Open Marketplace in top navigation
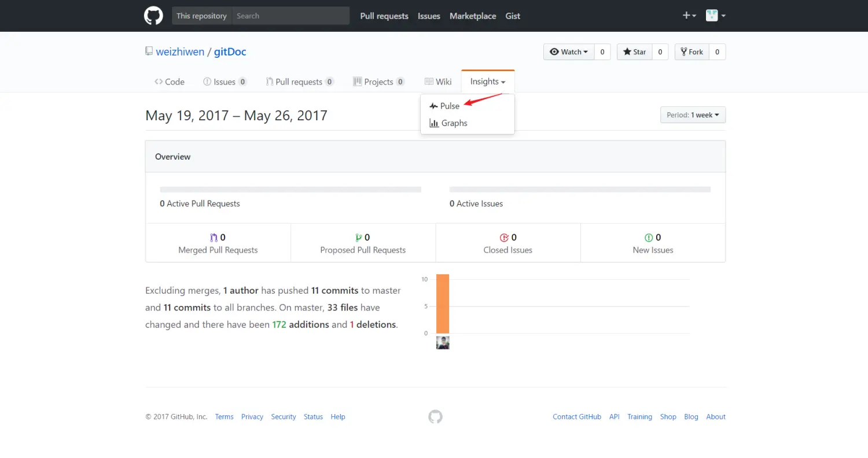The width and height of the screenshot is (868, 458). pyautogui.click(x=473, y=16)
